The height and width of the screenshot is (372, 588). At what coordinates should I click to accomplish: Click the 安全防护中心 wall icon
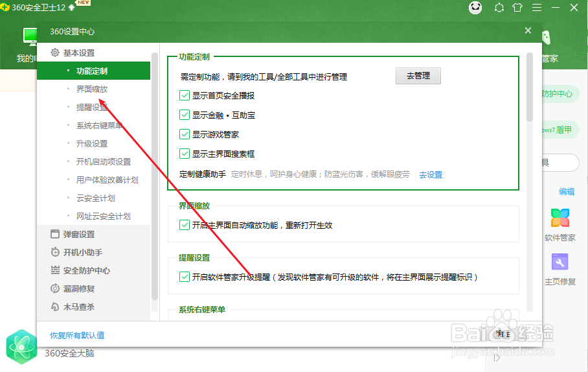click(x=55, y=270)
